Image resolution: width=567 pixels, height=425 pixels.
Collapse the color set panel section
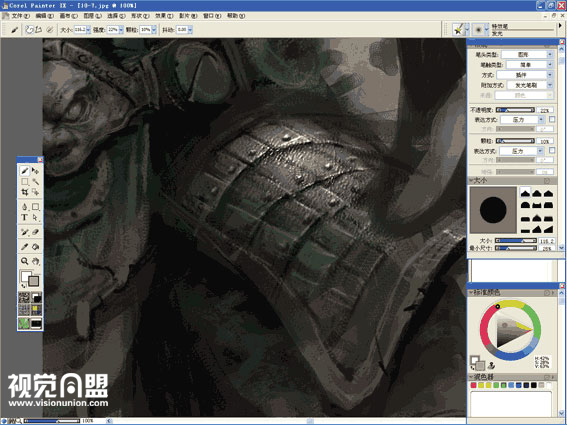(472, 377)
